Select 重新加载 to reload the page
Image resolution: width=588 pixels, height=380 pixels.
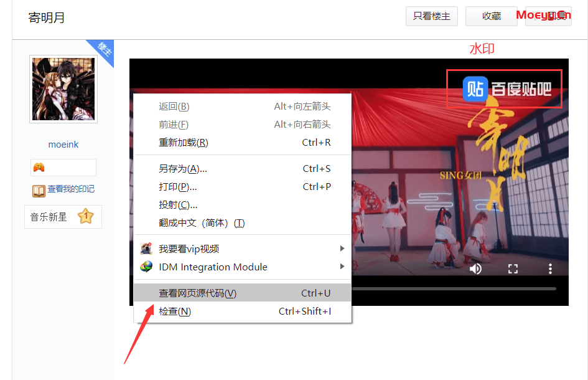184,143
